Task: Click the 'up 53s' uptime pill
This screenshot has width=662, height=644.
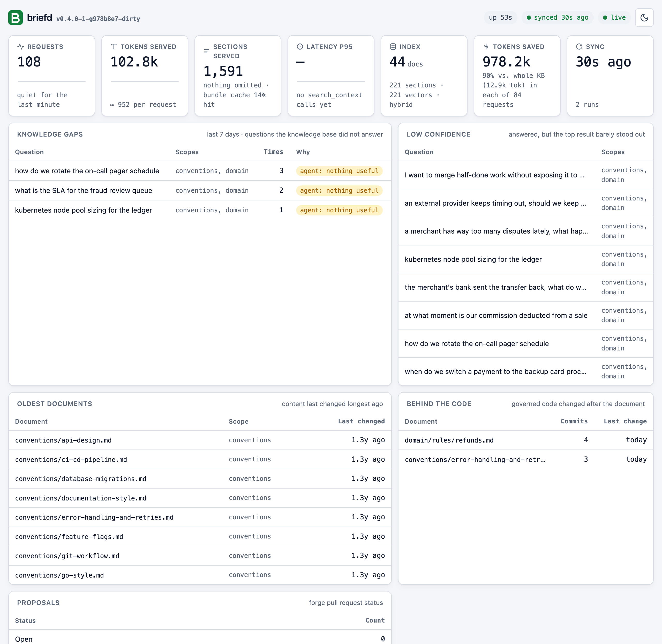Action: click(x=500, y=18)
